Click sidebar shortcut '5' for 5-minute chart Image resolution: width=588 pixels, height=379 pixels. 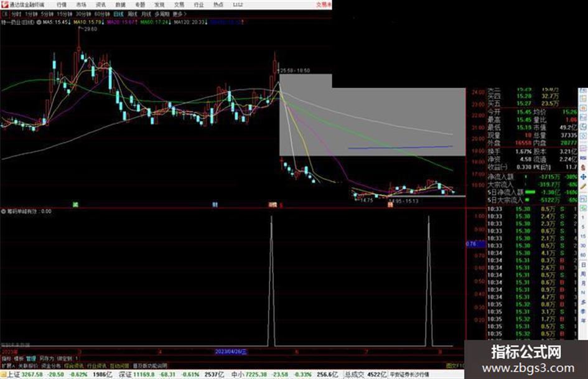pos(583,227)
